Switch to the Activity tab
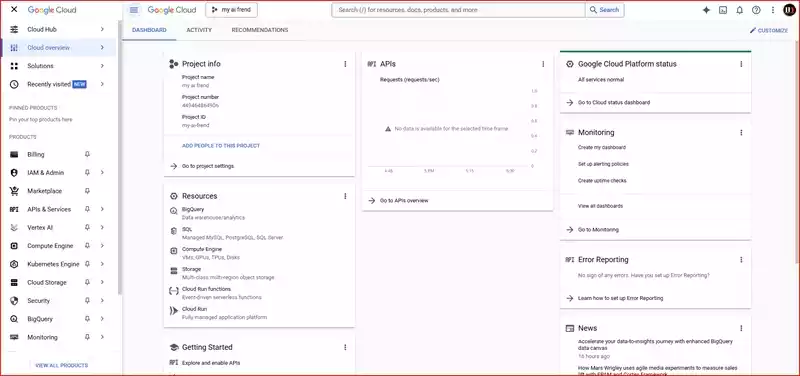The width and height of the screenshot is (800, 376). coord(199,30)
